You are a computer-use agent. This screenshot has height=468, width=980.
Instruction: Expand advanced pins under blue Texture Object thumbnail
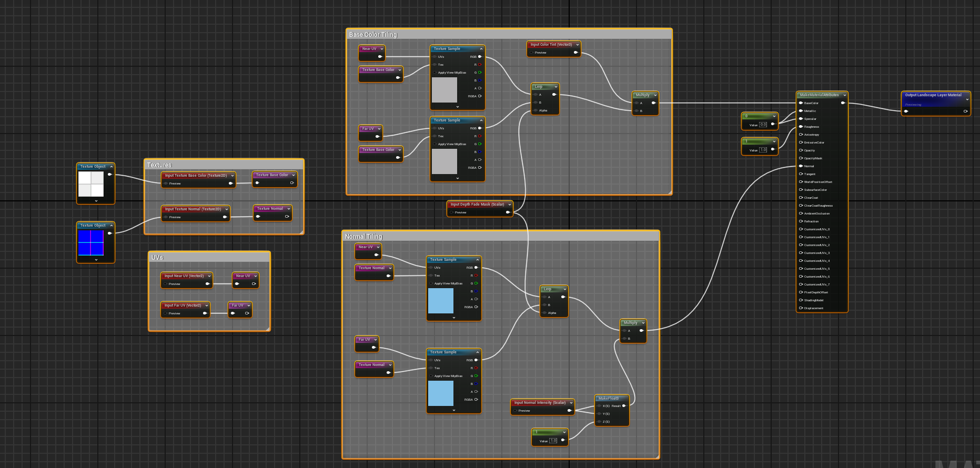point(96,259)
